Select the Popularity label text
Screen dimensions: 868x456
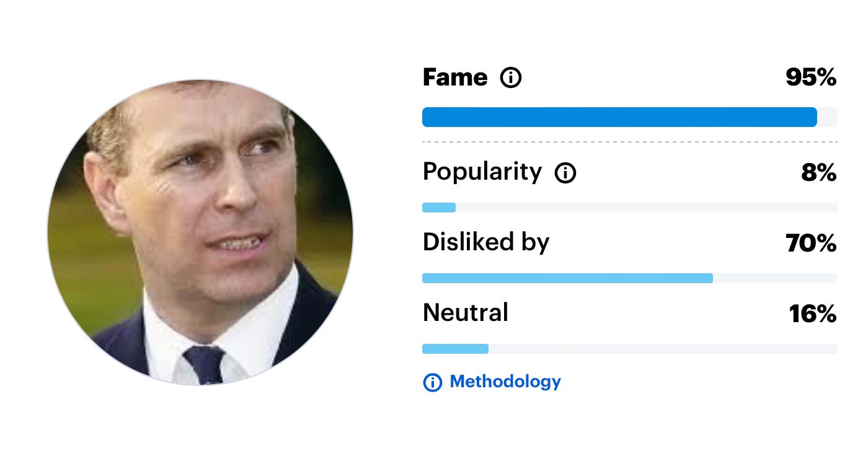click(482, 172)
